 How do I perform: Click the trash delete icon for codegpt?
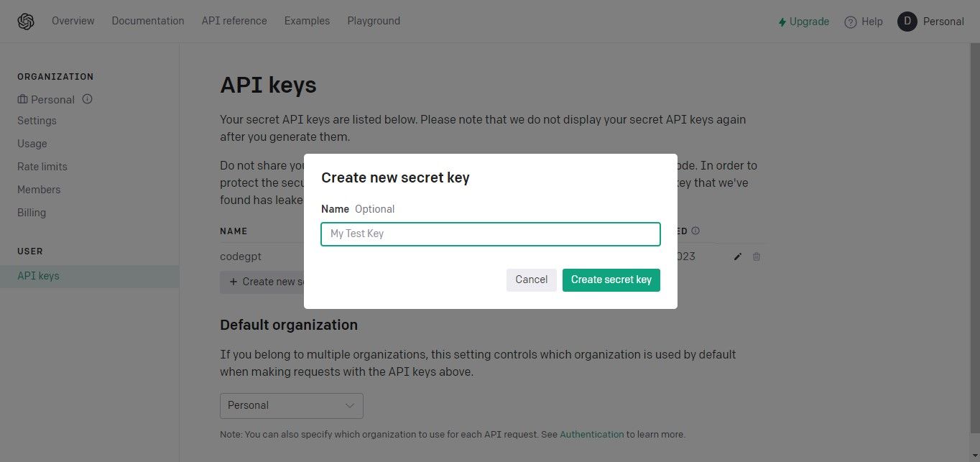pos(757,257)
